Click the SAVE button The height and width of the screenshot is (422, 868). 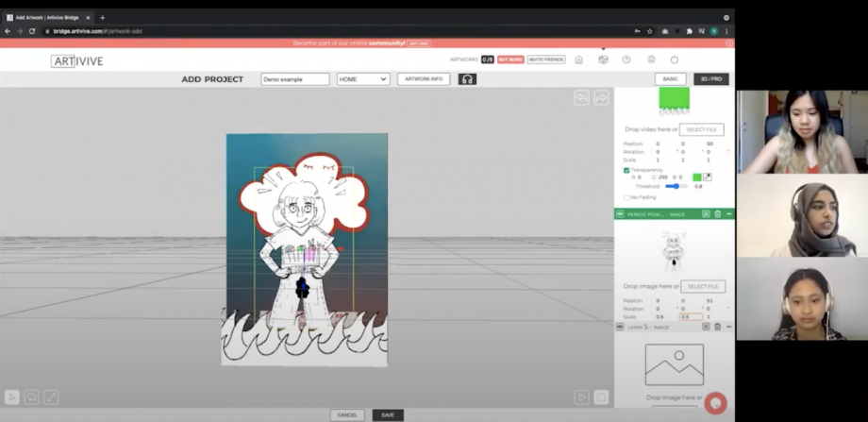point(387,414)
